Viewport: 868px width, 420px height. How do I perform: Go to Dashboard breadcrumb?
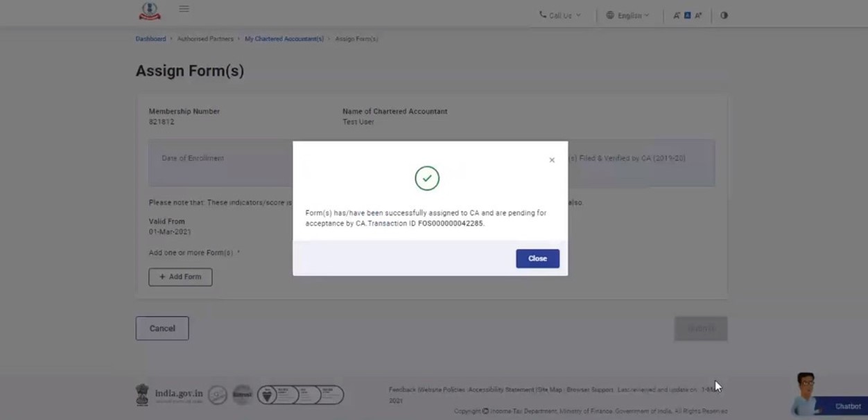pyautogui.click(x=150, y=39)
